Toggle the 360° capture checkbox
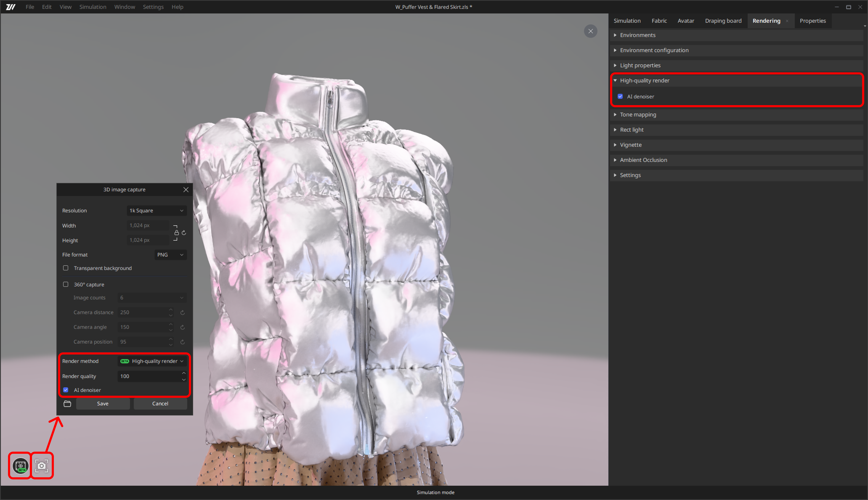 66,284
